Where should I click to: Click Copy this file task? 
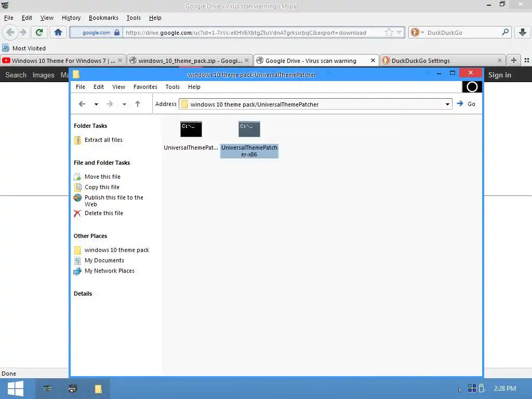tap(97, 187)
